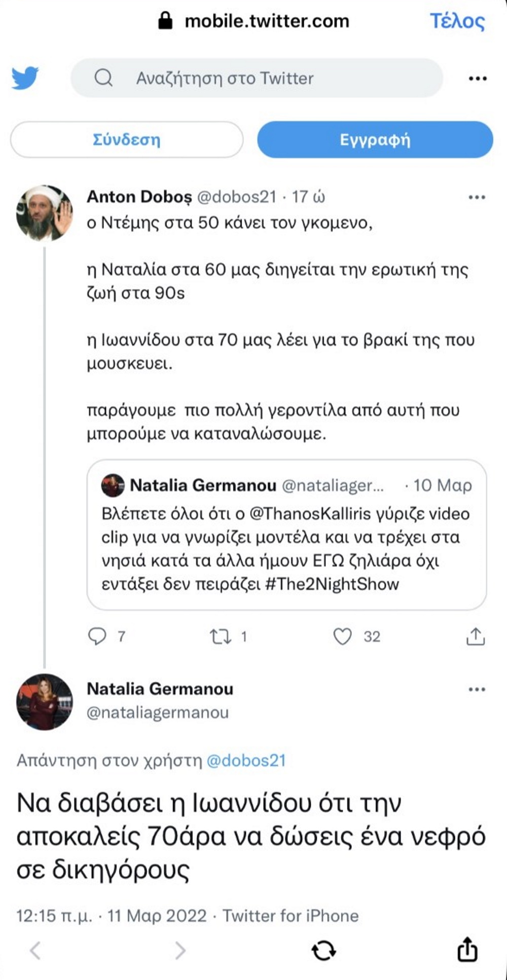Follow the @dobos21 mention link
The width and height of the screenshot is (507, 980).
click(246, 761)
